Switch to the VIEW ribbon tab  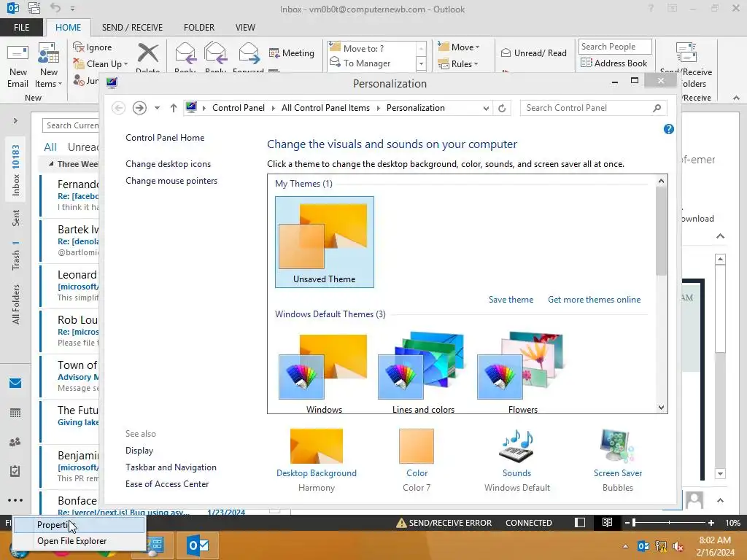tap(245, 28)
